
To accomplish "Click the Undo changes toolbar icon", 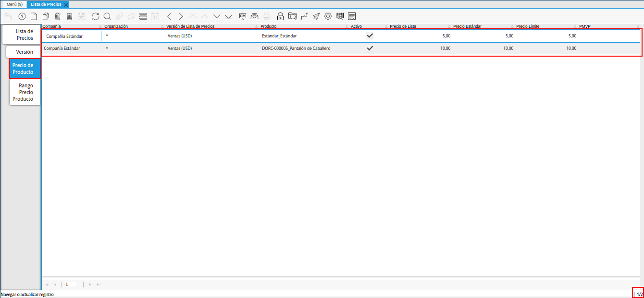I will click(x=8, y=16).
